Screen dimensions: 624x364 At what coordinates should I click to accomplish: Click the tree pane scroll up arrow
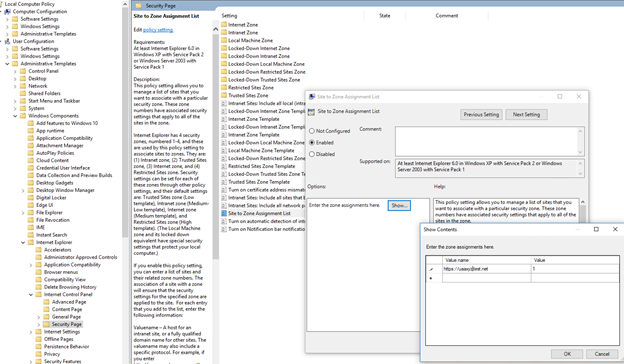(125, 4)
